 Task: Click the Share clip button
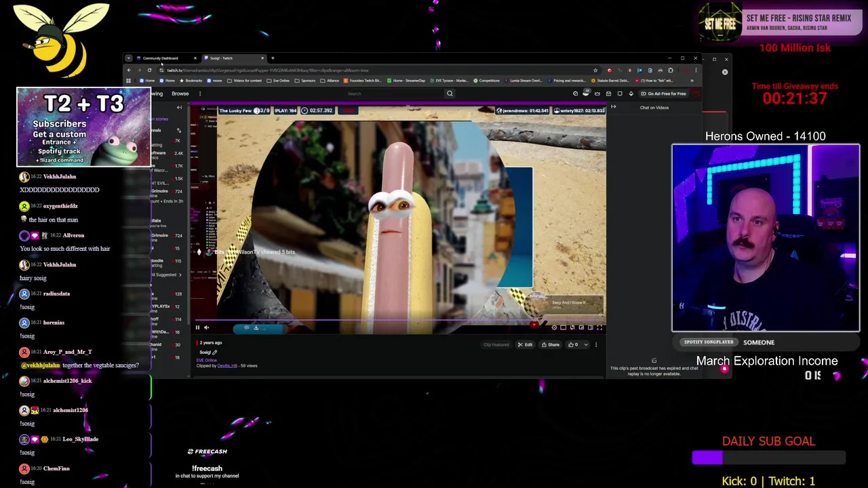(551, 344)
